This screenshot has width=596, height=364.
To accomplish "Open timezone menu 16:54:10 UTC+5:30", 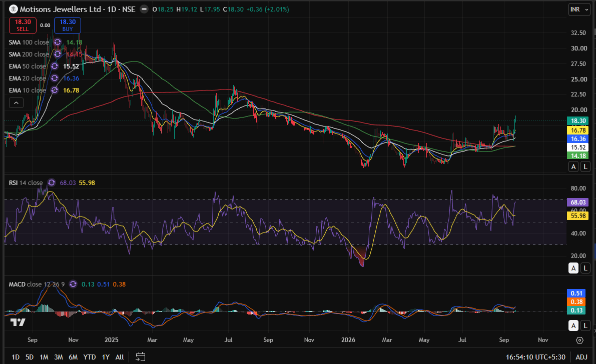I will coord(535,357).
